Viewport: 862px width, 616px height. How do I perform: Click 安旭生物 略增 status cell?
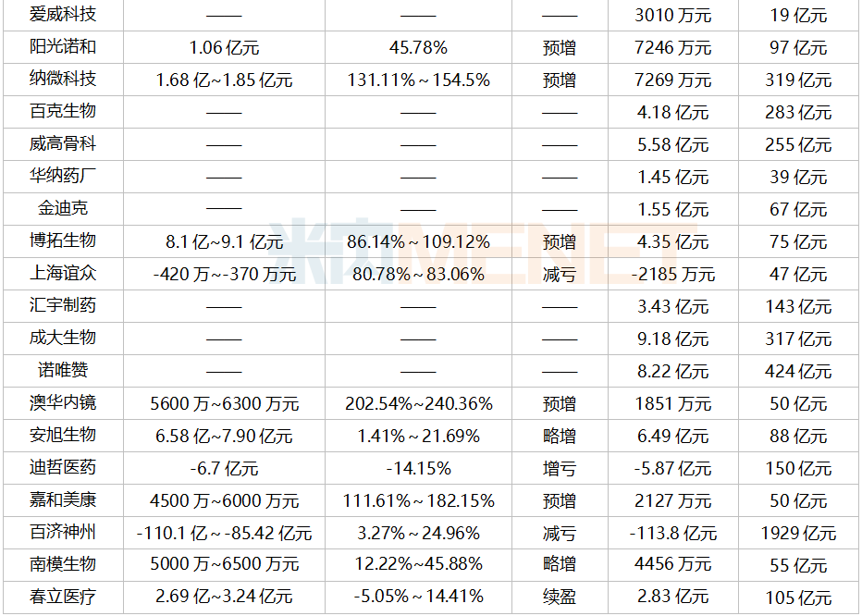click(x=559, y=437)
